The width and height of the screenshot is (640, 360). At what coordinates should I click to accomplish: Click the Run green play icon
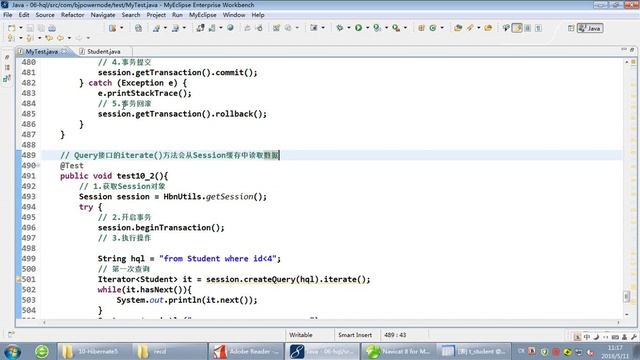(358, 28)
